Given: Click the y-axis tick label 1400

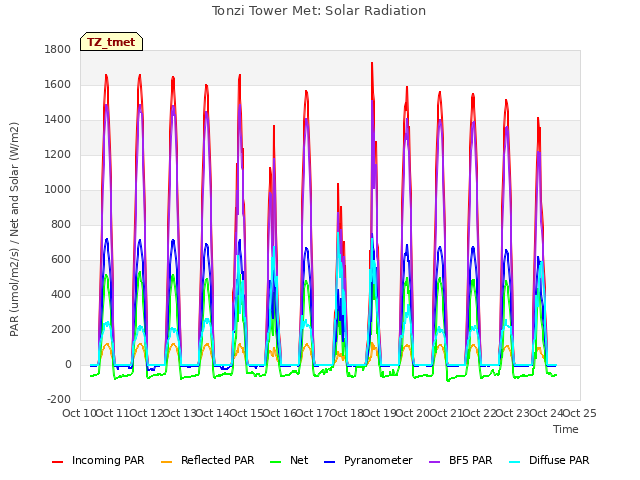Looking at the screenshot, I should [x=58, y=120].
